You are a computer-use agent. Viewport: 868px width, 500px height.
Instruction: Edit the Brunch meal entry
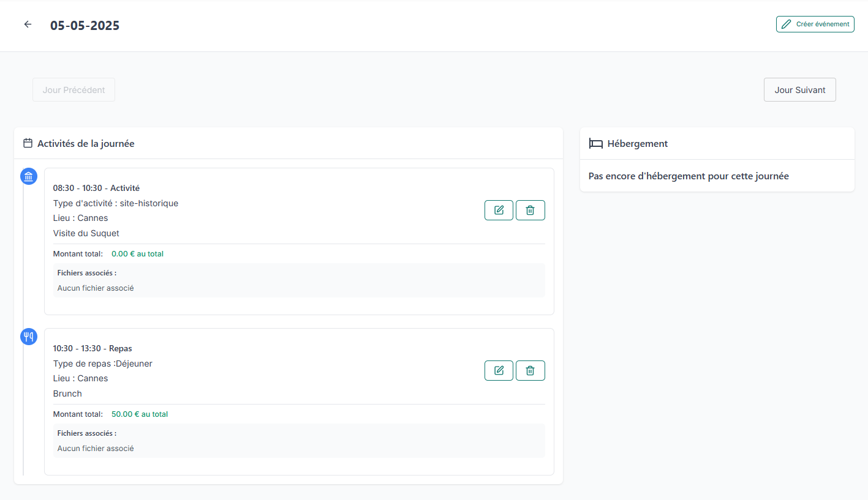coord(499,370)
